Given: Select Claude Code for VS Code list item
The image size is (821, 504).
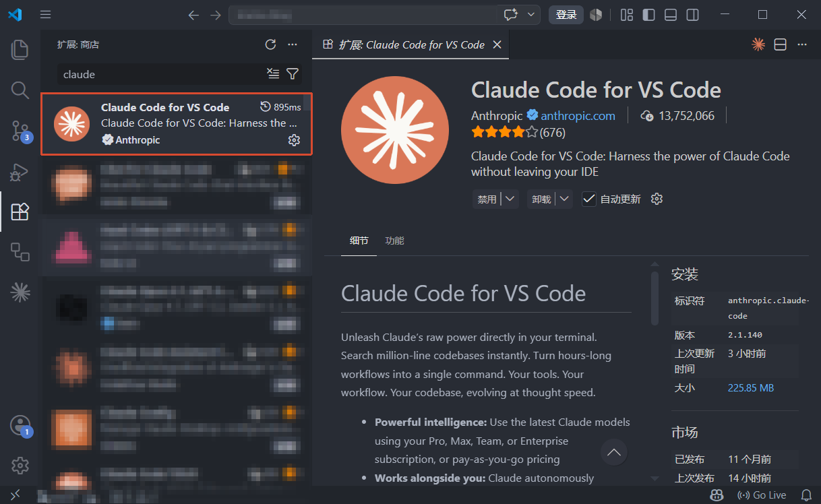Looking at the screenshot, I should tap(177, 124).
